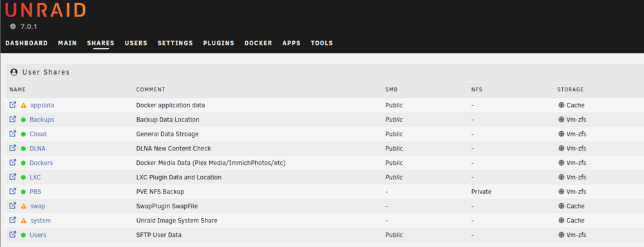Click the orange warning triangle beside swap
The height and width of the screenshot is (247, 644).
(x=23, y=206)
